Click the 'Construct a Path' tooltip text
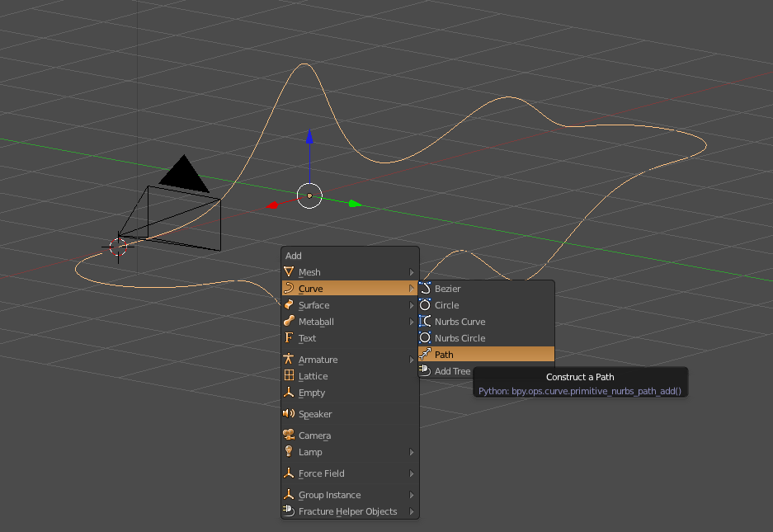Viewport: 773px width, 532px height. tap(580, 377)
